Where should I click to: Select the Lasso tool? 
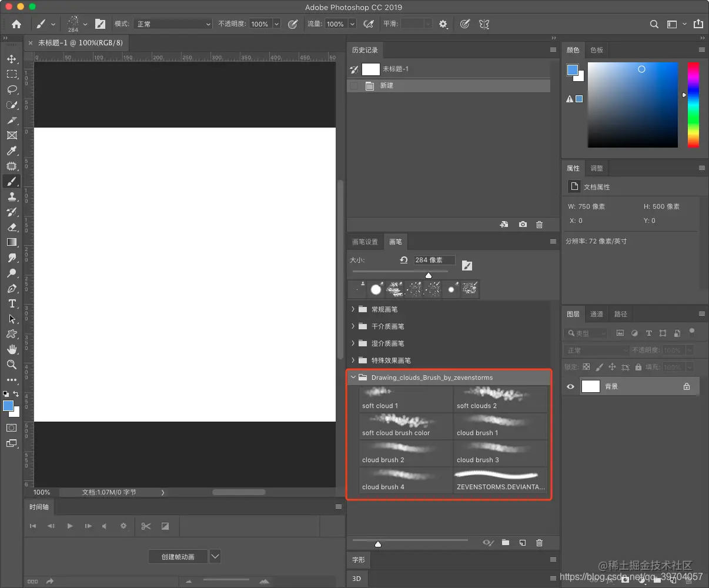pyautogui.click(x=12, y=89)
